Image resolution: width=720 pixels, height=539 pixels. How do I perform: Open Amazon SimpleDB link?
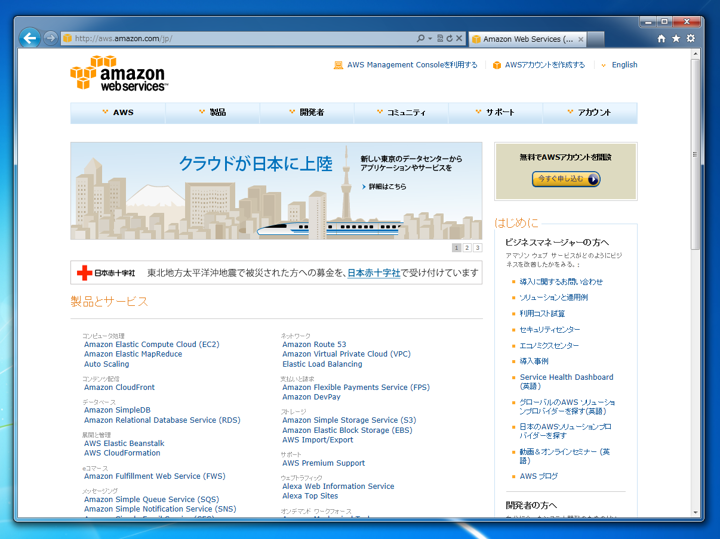point(117,410)
